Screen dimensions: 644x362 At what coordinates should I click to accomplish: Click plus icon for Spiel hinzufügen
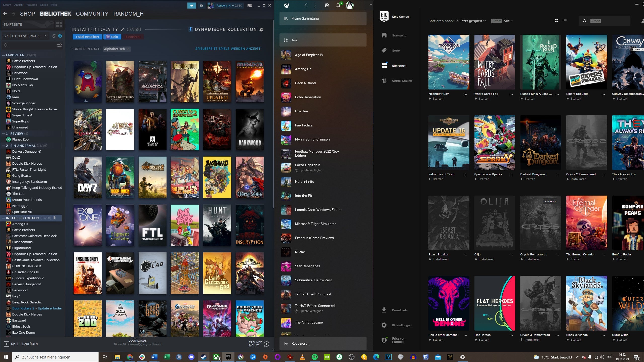coord(7,344)
